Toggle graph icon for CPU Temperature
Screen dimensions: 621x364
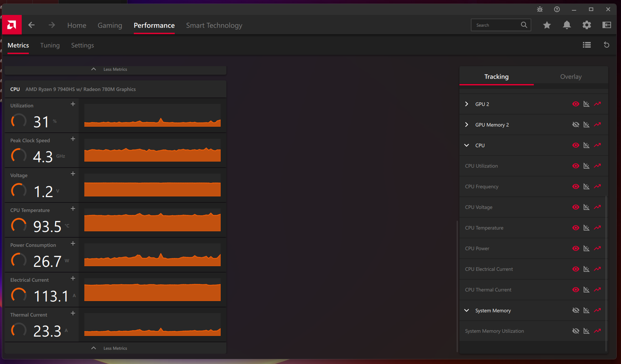click(x=586, y=228)
